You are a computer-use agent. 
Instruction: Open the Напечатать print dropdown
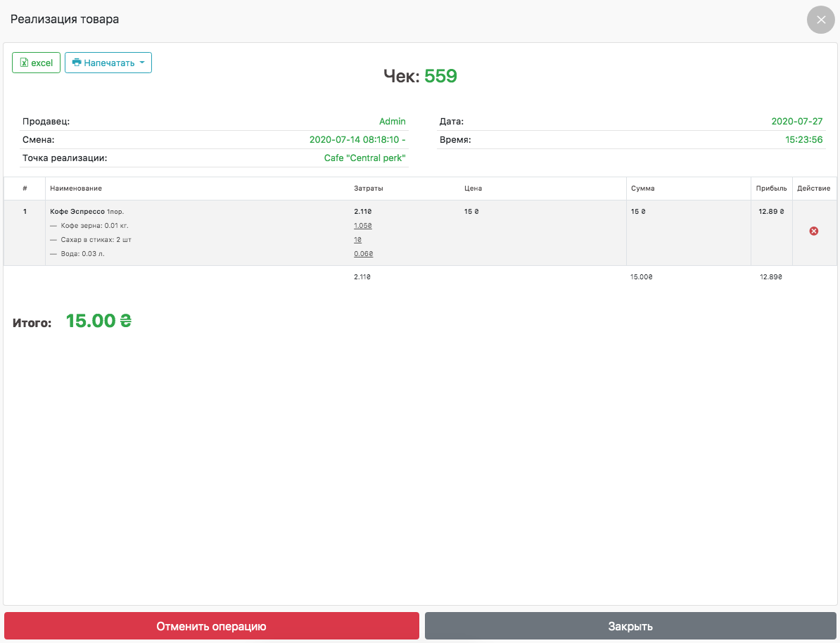pyautogui.click(x=108, y=63)
